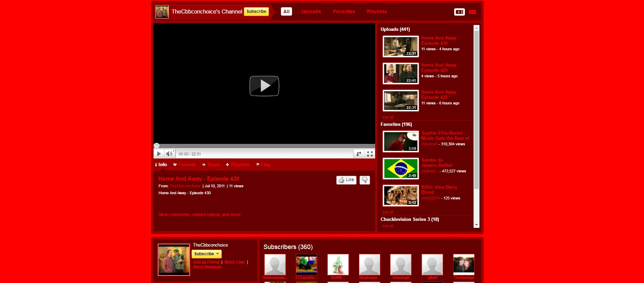Screen dimensions: 644x283
Task: Open the Uploads tab
Action: pyautogui.click(x=311, y=11)
